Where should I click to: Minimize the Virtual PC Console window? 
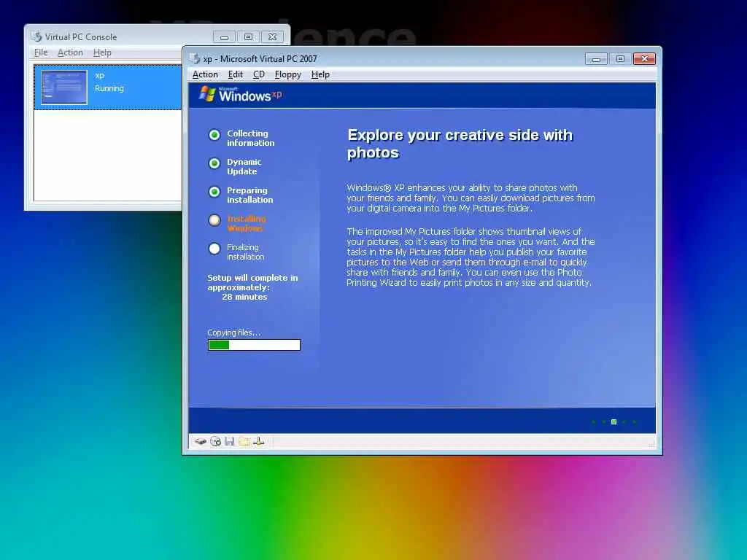(x=224, y=36)
